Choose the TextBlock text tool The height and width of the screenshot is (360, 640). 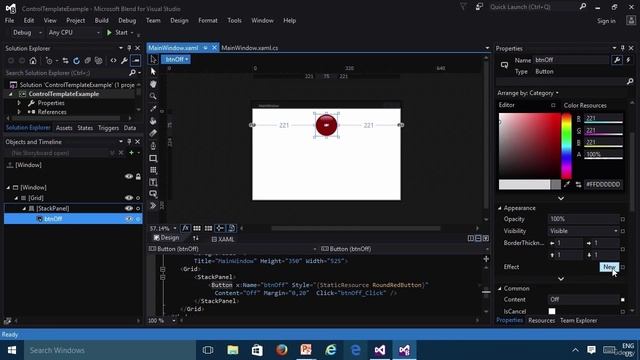[x=153, y=182]
